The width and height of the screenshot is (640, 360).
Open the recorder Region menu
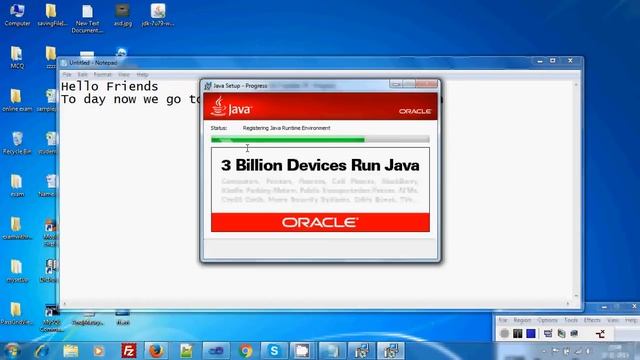(x=522, y=320)
